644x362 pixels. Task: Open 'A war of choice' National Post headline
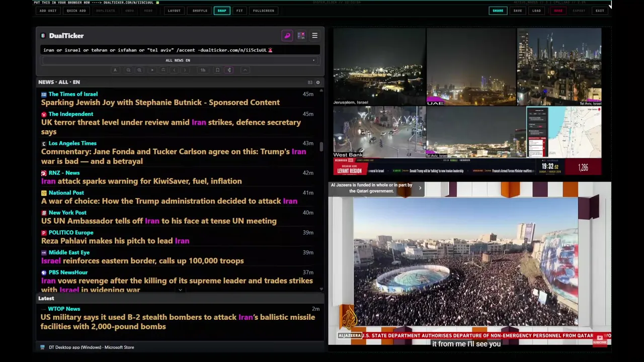click(x=169, y=201)
